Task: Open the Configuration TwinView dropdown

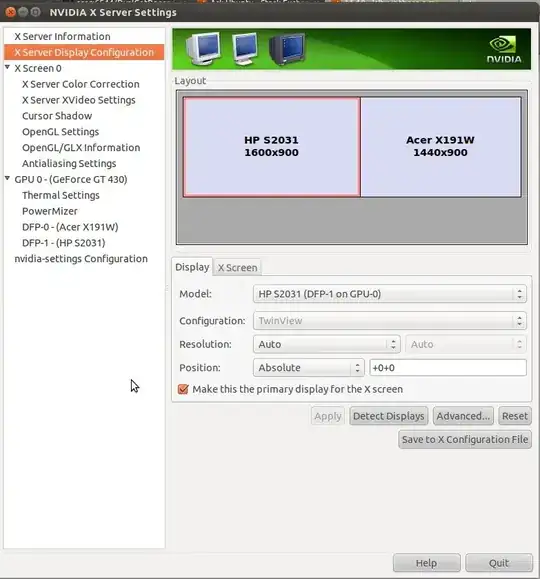Action: tap(390, 321)
